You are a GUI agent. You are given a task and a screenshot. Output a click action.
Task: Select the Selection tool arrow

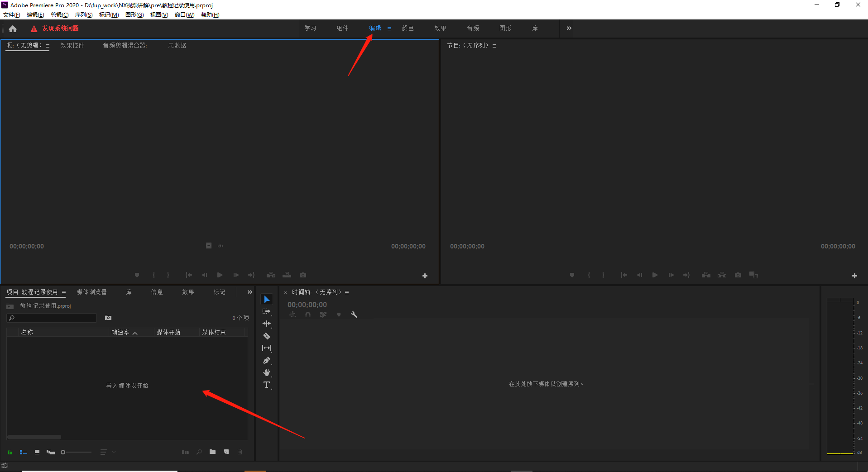point(267,300)
